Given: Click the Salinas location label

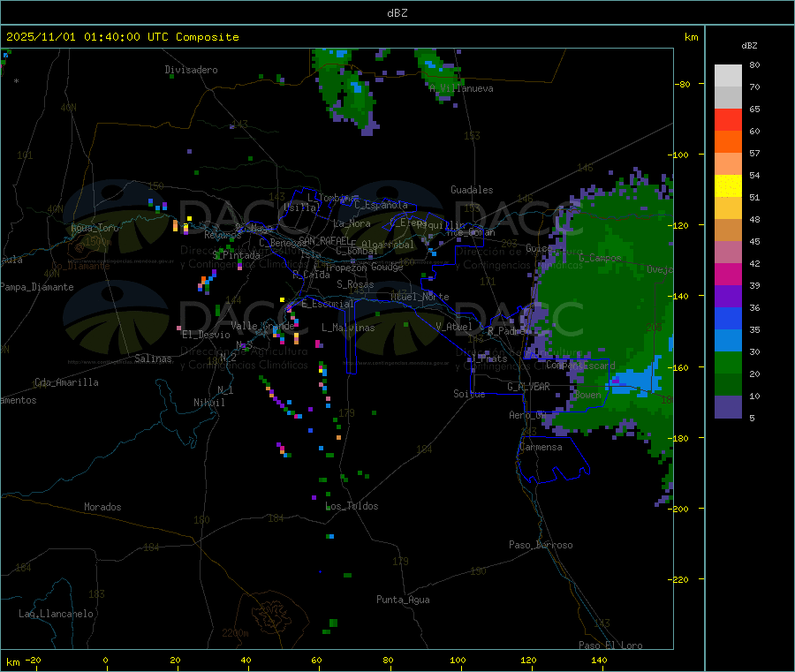Looking at the screenshot, I should pyautogui.click(x=153, y=359).
